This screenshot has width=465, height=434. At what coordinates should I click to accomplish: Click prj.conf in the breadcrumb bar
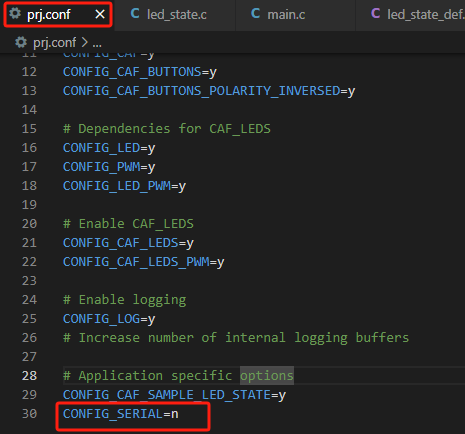[54, 43]
